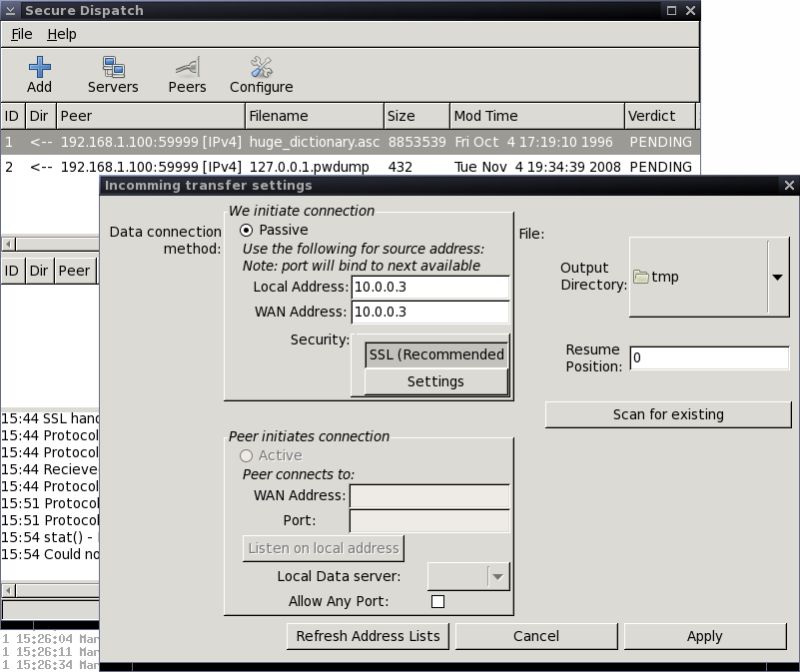
Task: Open the Peers toolbar icon
Action: (187, 67)
